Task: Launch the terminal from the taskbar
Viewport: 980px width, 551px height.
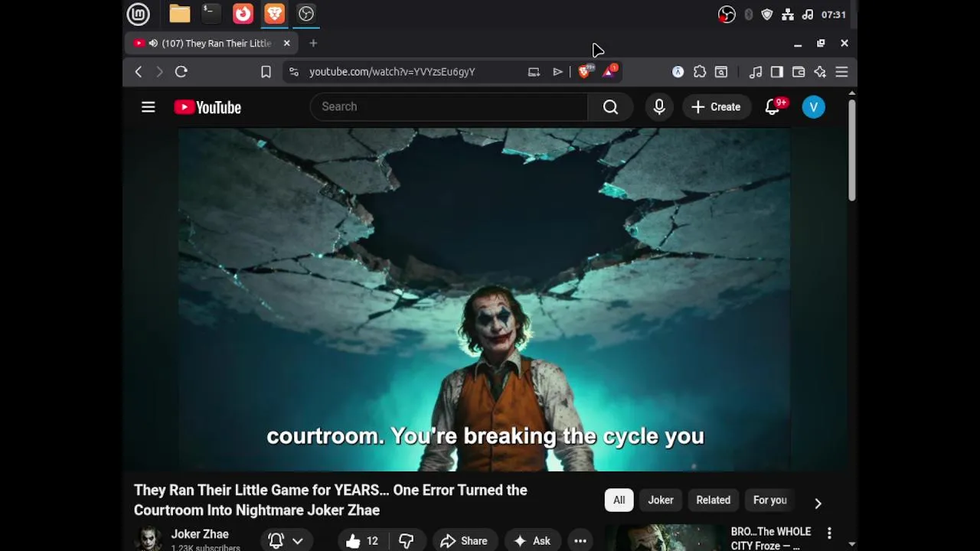Action: click(211, 14)
